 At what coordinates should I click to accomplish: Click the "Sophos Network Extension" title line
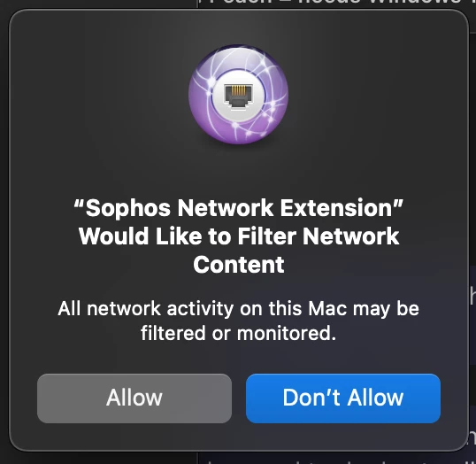tap(239, 208)
